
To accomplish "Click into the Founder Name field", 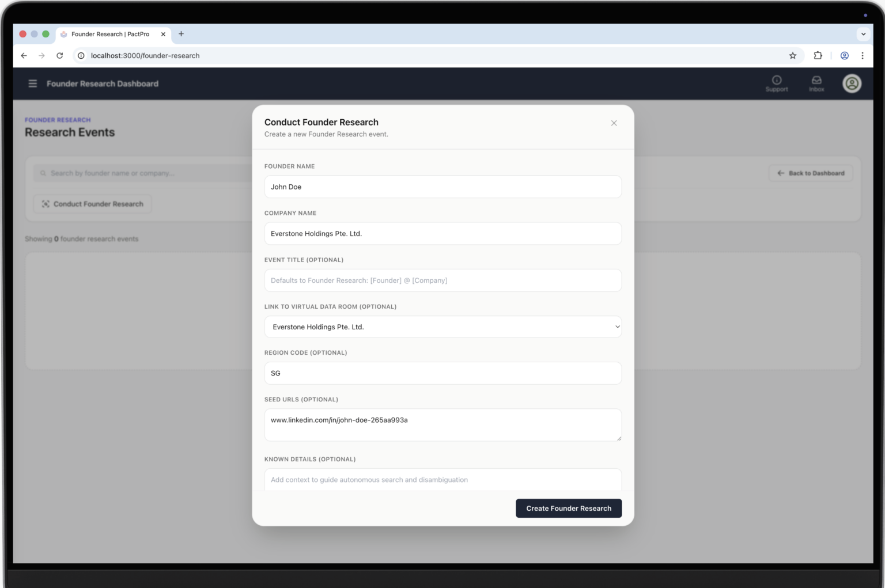I will (x=442, y=187).
